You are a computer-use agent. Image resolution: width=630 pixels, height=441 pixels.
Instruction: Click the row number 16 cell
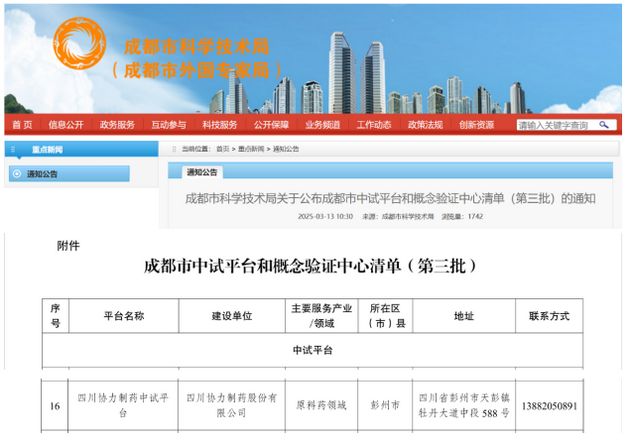pos(55,406)
